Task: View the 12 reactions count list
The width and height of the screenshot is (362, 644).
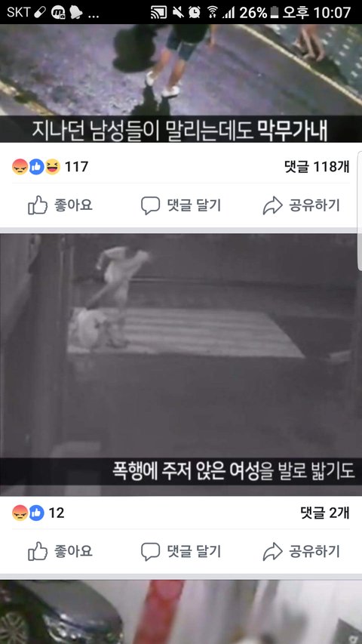Action: click(57, 513)
